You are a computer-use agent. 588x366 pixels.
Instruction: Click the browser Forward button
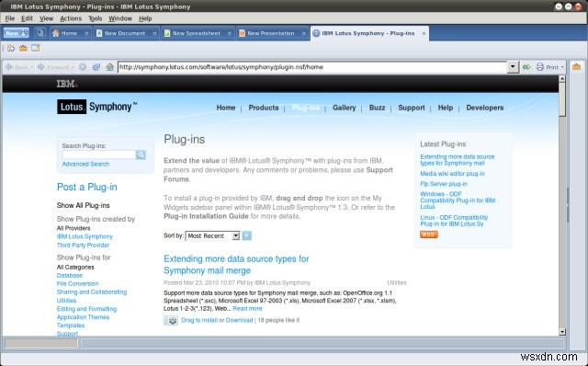(55, 67)
